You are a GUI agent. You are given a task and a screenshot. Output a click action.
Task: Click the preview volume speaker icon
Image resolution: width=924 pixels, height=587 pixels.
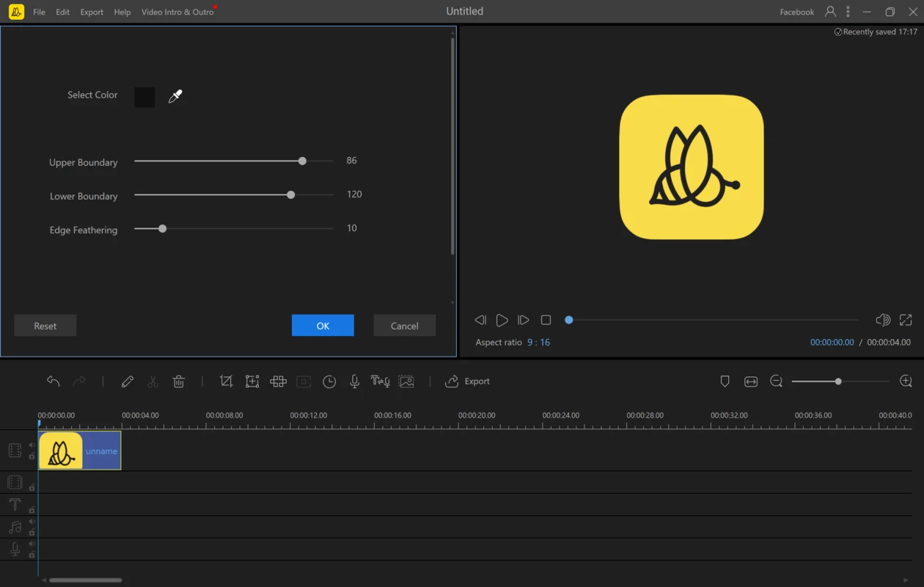[x=883, y=320]
